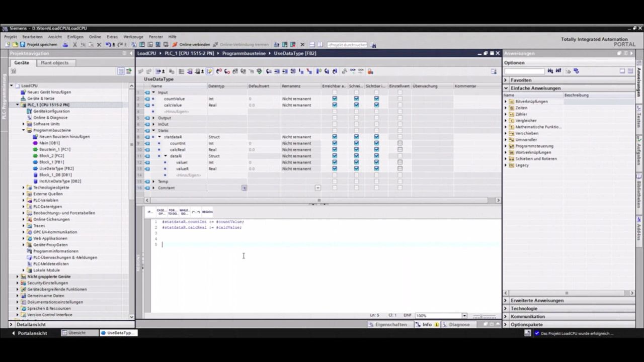The image size is (644, 362).
Task: Open the Diagnose tab in inspector
Action: 456,325
